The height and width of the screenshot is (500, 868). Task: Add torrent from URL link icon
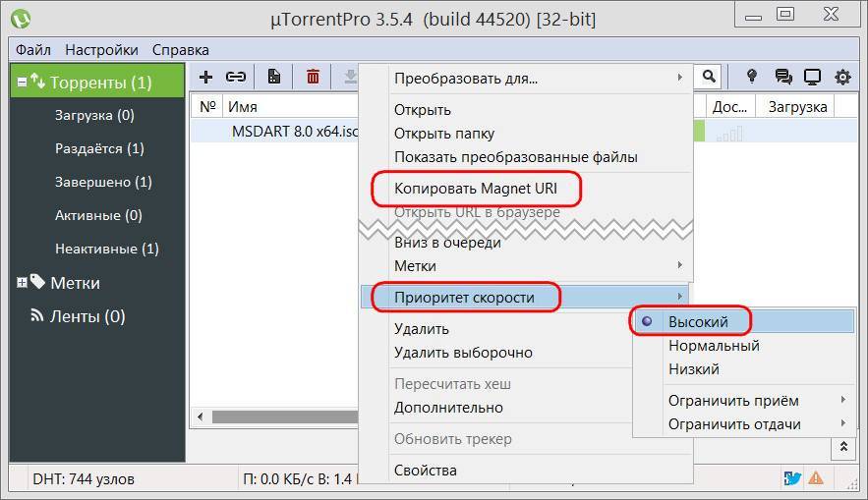click(x=236, y=77)
